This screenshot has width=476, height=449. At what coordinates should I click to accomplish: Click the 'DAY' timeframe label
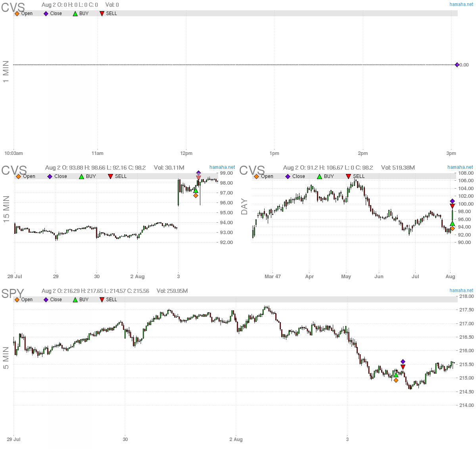tap(244, 207)
